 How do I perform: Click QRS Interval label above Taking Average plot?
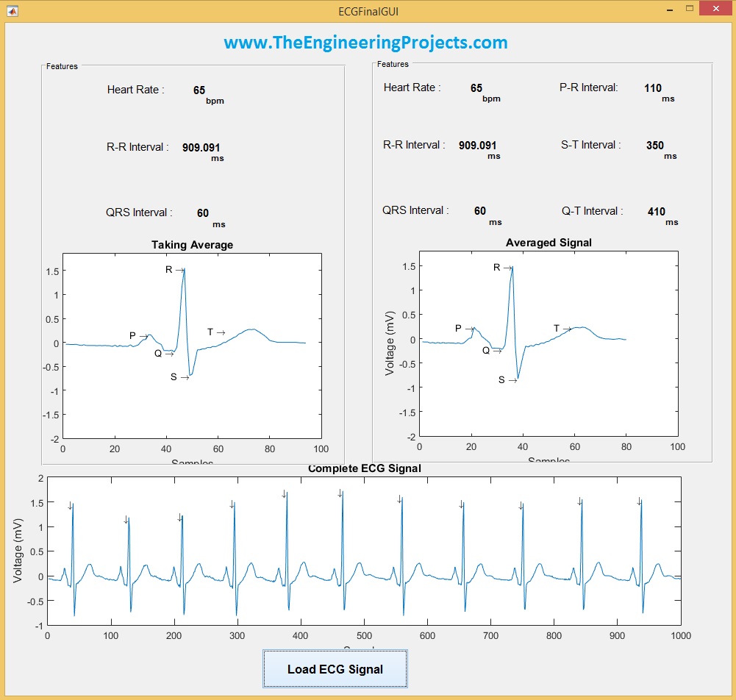click(139, 213)
